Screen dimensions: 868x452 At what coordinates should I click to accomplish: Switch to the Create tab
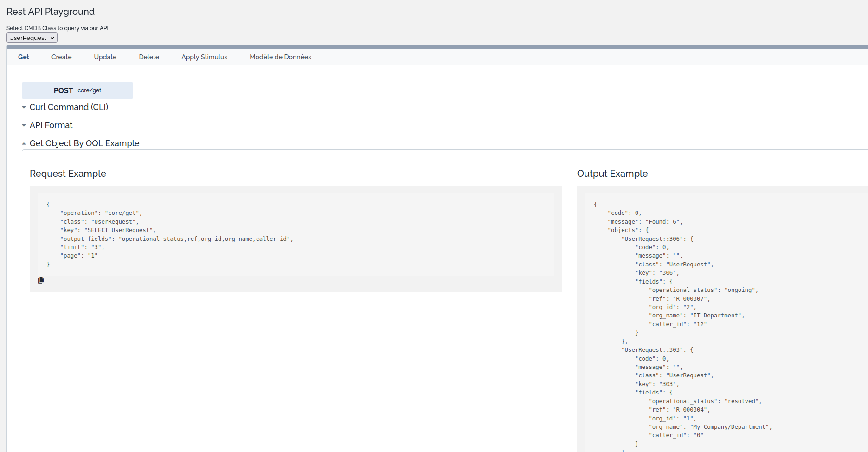tap(61, 57)
